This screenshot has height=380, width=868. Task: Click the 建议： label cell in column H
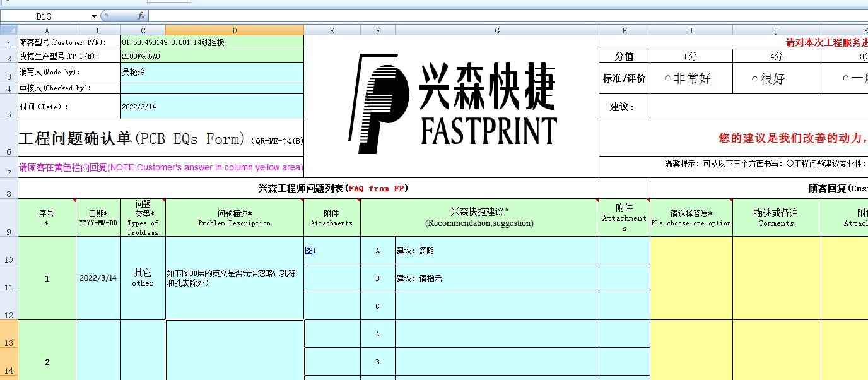625,107
